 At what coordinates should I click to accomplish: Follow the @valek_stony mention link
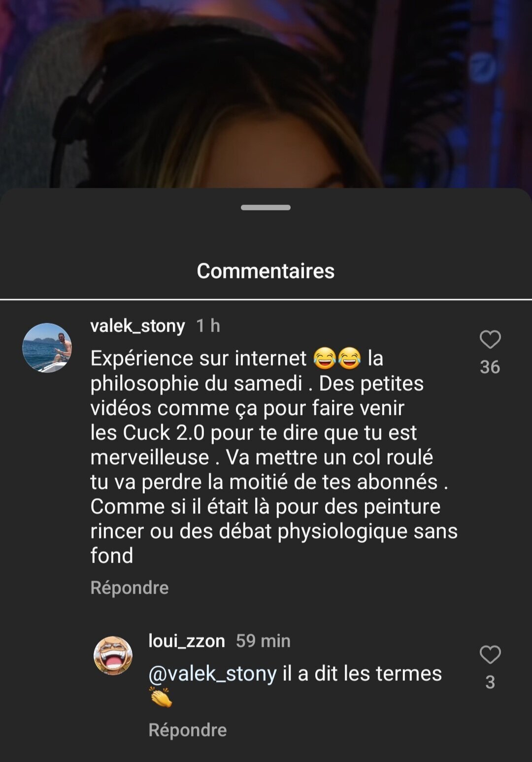(x=213, y=673)
